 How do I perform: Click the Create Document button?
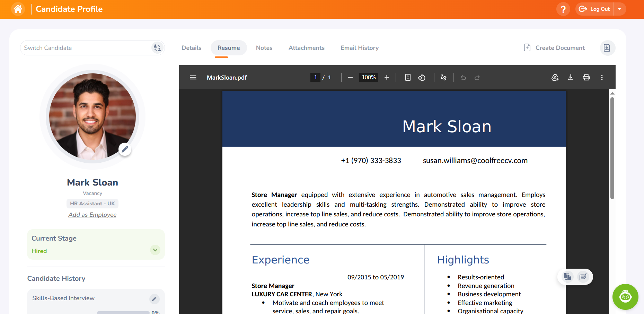coord(554,48)
